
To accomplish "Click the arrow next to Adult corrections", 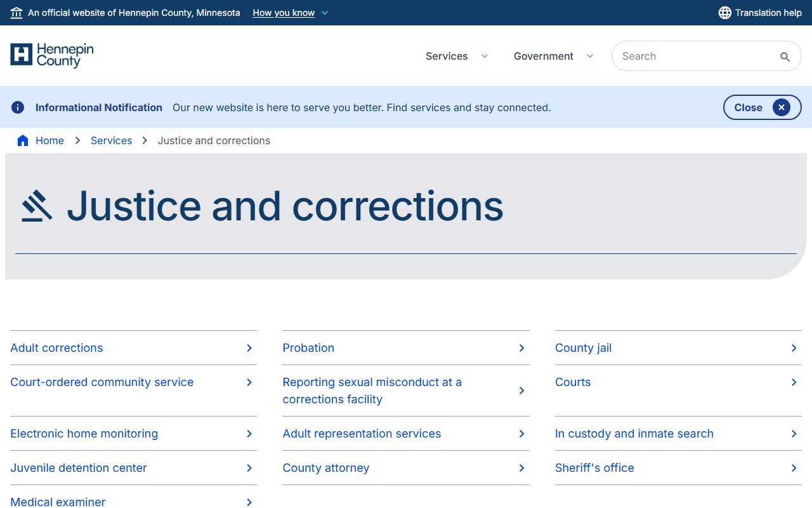I will point(249,348).
